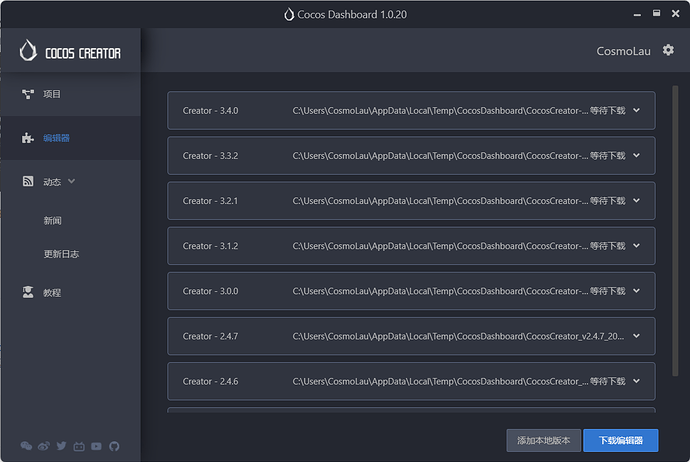This screenshot has height=462, width=690.
Task: Click the 等待下载 status for Creator 2.4.6
Action: tap(608, 381)
